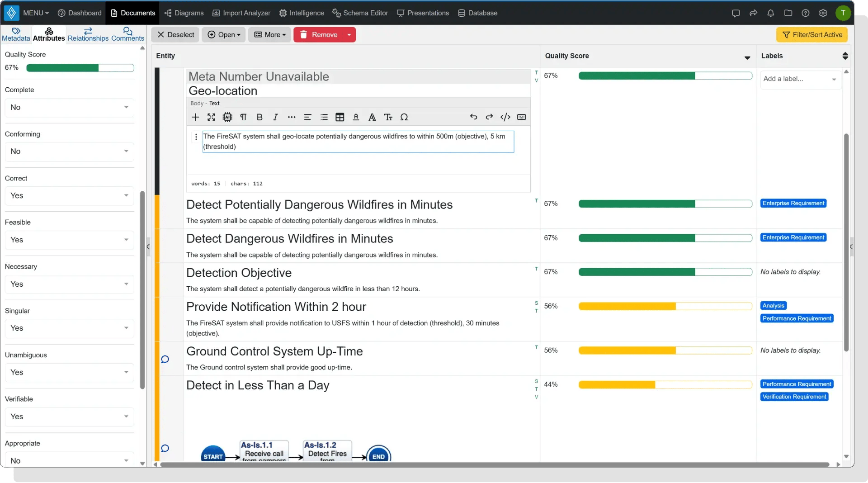Open notifications bell icon

pyautogui.click(x=771, y=13)
